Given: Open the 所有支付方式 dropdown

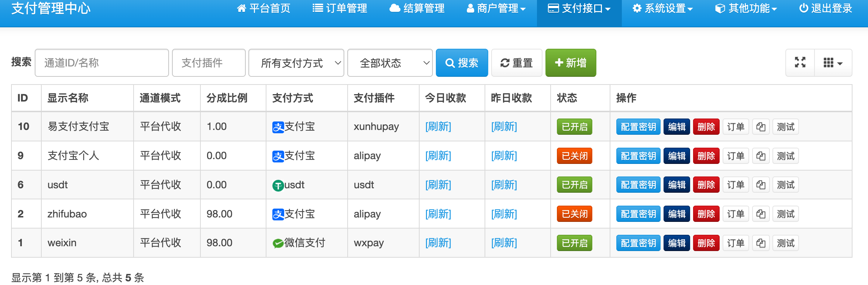Looking at the screenshot, I should [296, 63].
